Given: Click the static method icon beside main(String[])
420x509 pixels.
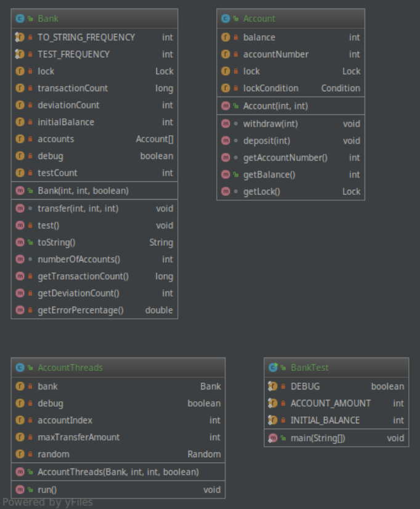Looking at the screenshot, I should coord(273,438).
